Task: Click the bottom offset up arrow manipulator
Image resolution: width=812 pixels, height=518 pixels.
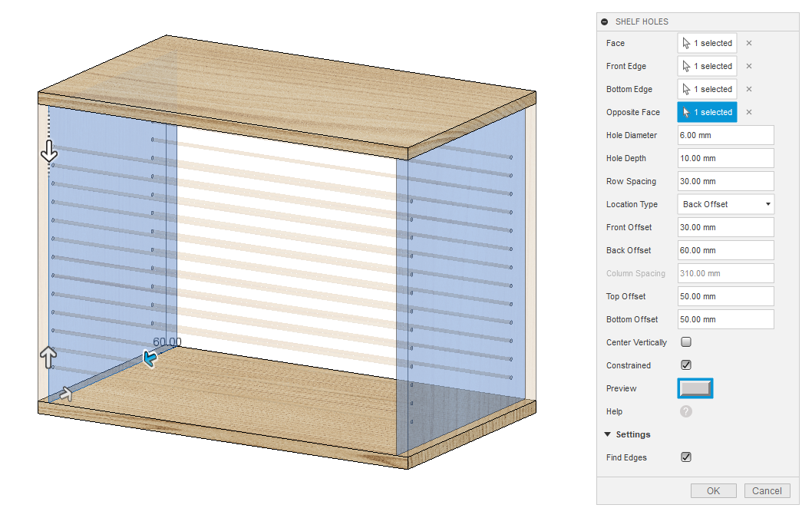Action: [48, 356]
